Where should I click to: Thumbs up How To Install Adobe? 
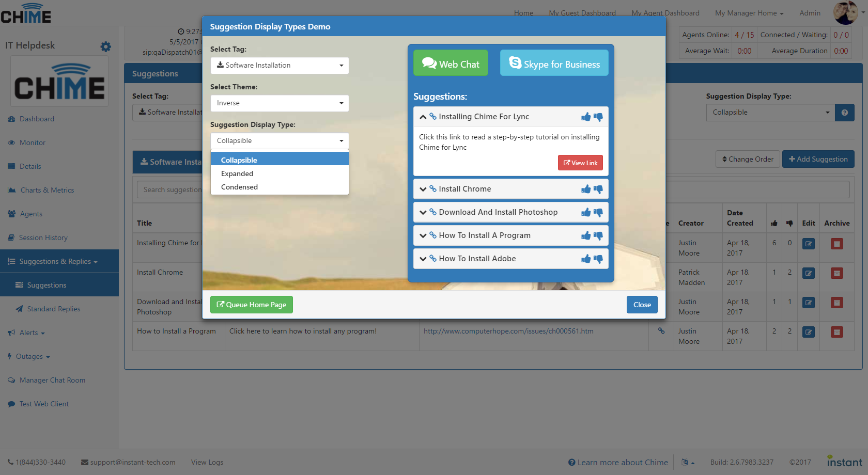(x=586, y=259)
